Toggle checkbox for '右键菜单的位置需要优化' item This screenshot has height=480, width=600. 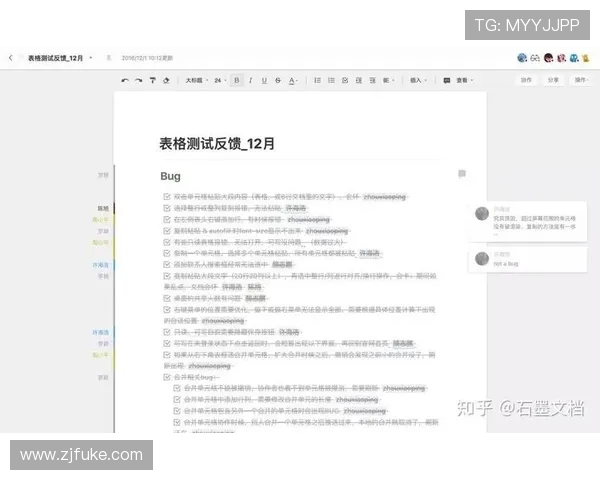[x=167, y=309]
